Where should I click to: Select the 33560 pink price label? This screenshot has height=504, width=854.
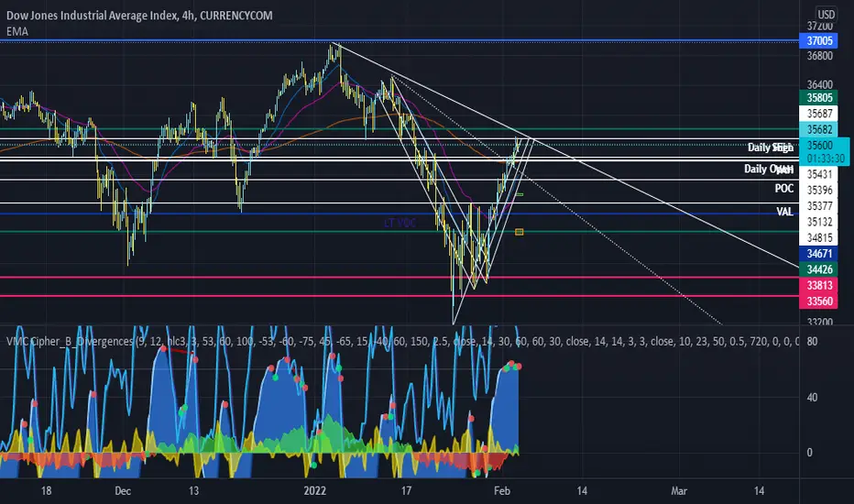(818, 301)
